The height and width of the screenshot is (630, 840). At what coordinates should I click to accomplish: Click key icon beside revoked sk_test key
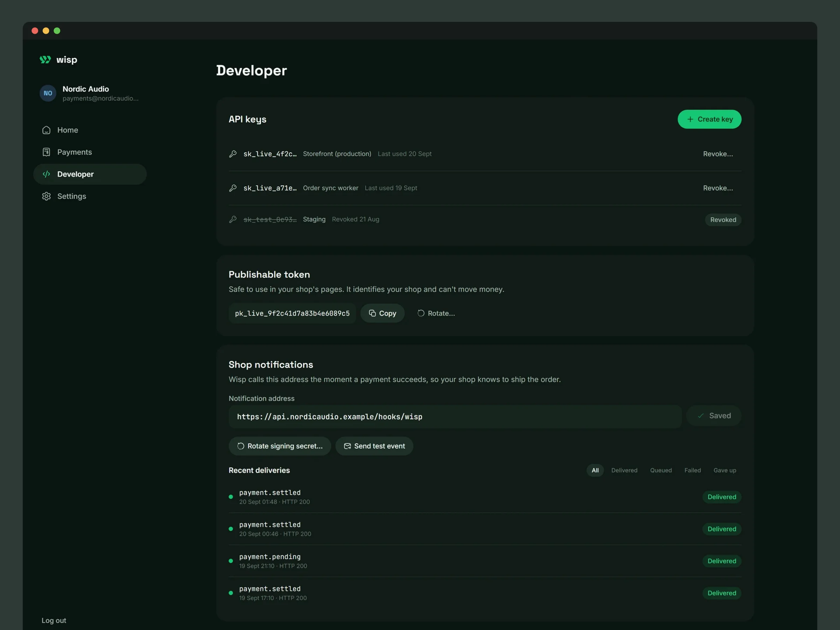(233, 219)
